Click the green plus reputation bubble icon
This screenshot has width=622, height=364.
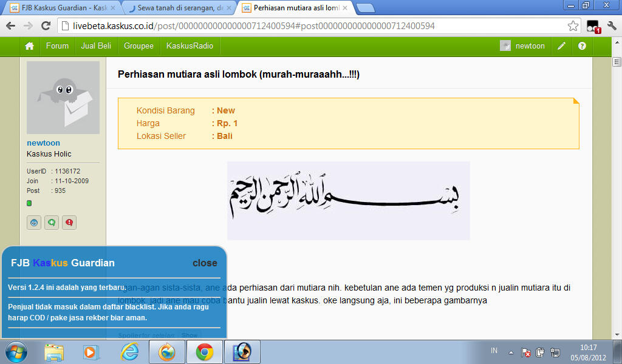tap(52, 223)
